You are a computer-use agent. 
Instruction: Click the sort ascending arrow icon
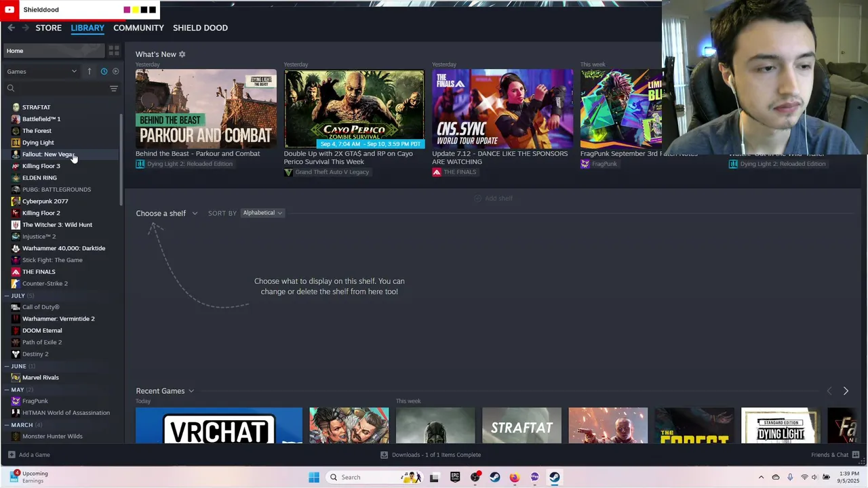pyautogui.click(x=89, y=71)
